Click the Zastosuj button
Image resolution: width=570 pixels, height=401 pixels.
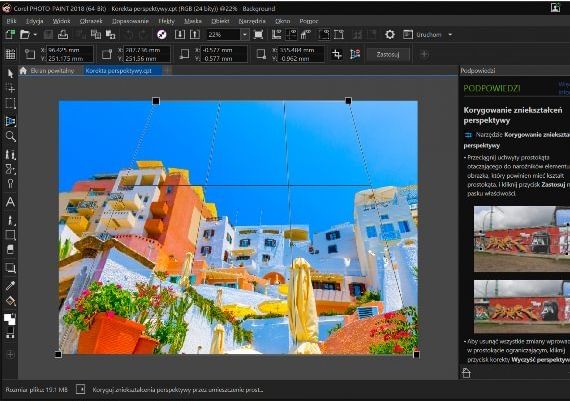388,55
